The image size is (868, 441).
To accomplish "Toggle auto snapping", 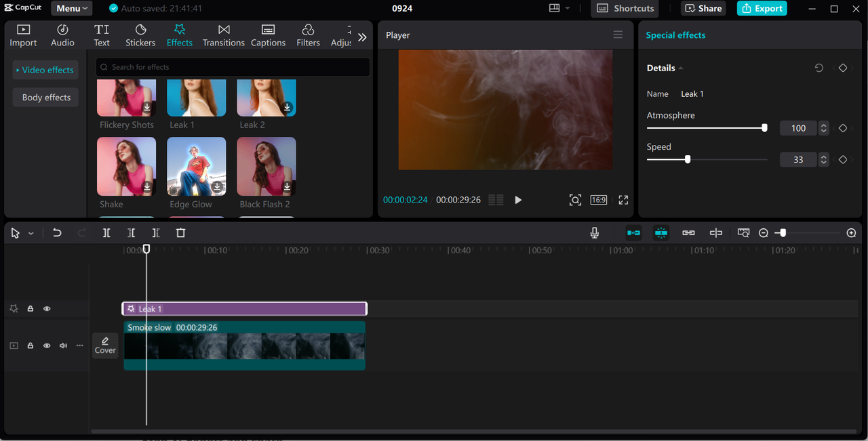I will click(x=661, y=233).
